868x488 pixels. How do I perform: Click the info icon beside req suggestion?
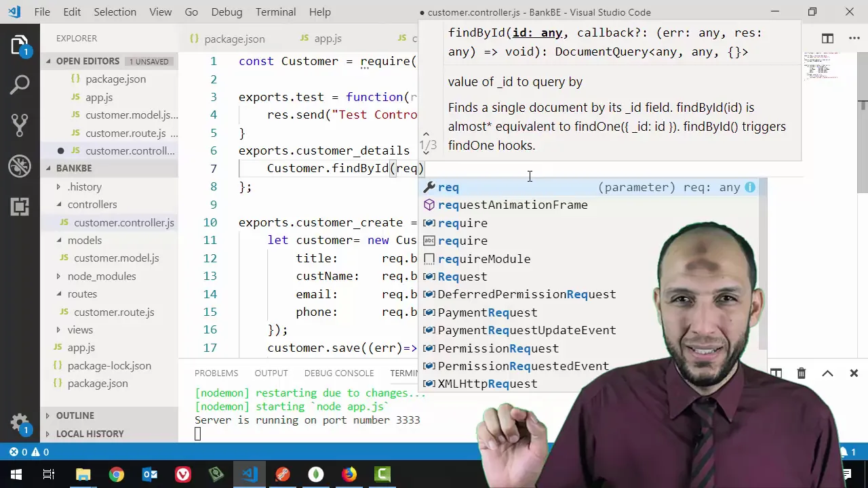749,187
